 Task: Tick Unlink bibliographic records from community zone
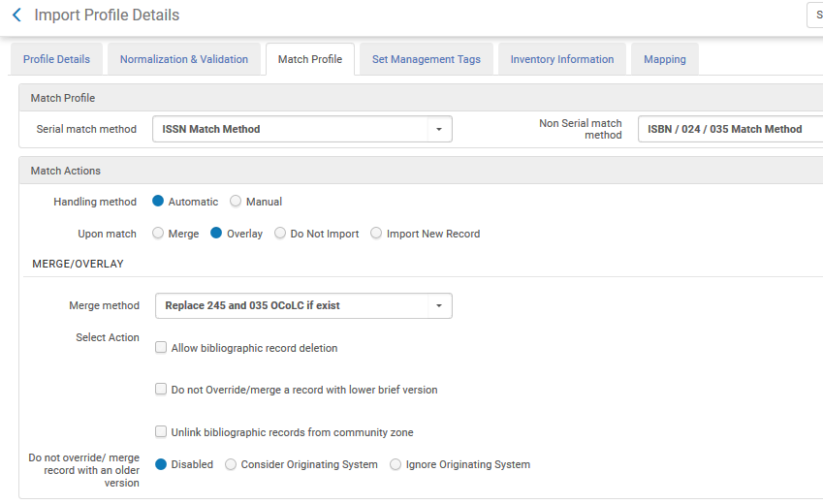tap(161, 432)
